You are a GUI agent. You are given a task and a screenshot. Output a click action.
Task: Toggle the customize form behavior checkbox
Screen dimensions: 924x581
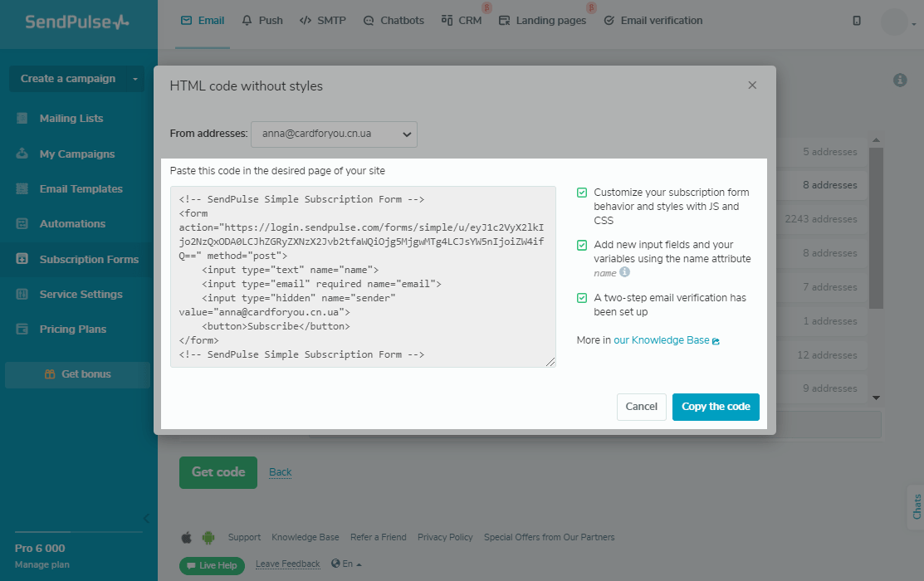click(582, 193)
